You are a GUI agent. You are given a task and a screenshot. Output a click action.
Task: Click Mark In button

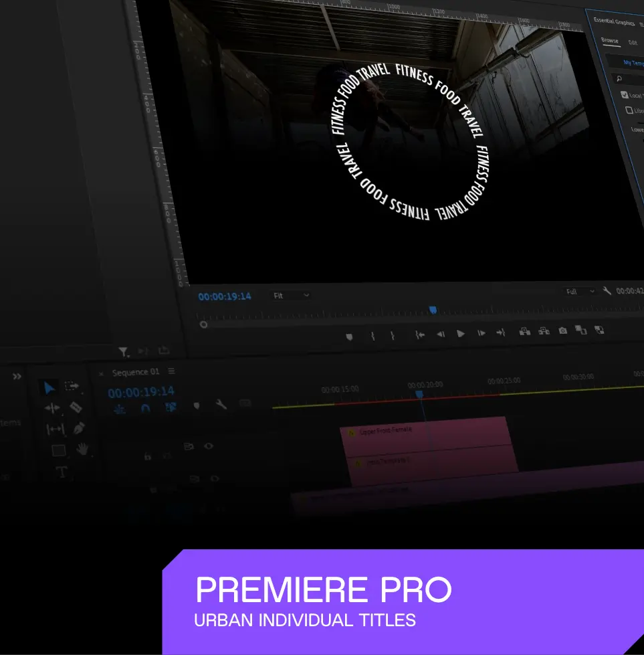tap(373, 336)
